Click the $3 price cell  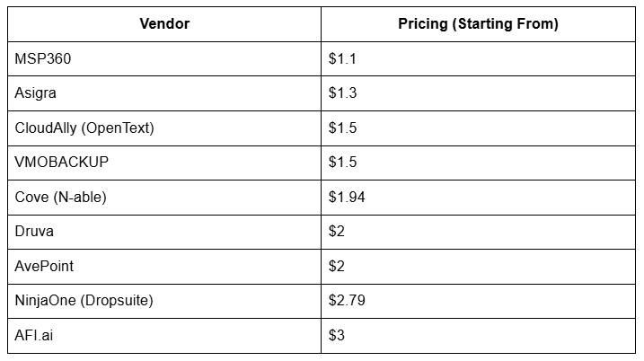[x=338, y=336]
